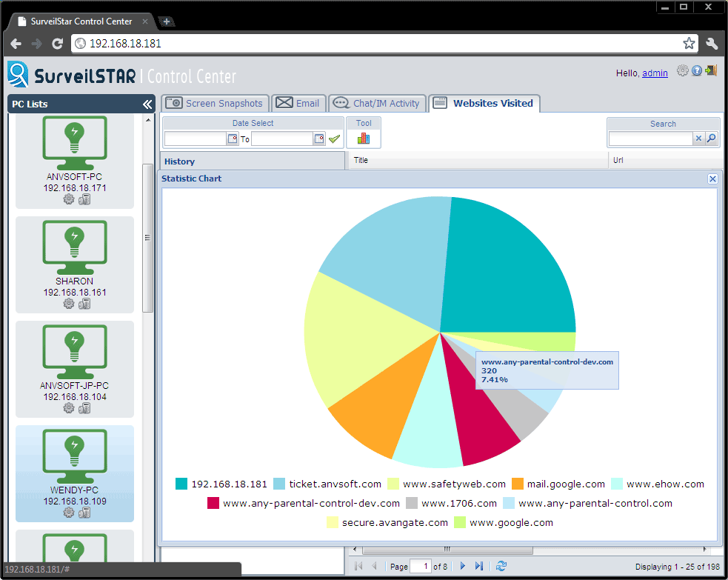Bookmark page with star icon
Image resolution: width=728 pixels, height=580 pixels.
point(689,43)
